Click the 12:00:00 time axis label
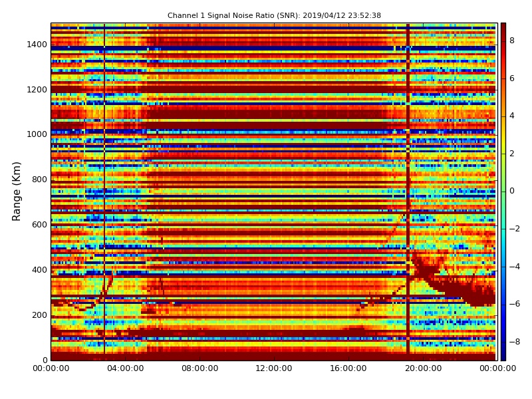Image resolution: width=532 pixels, height=399 pixels. [x=274, y=368]
